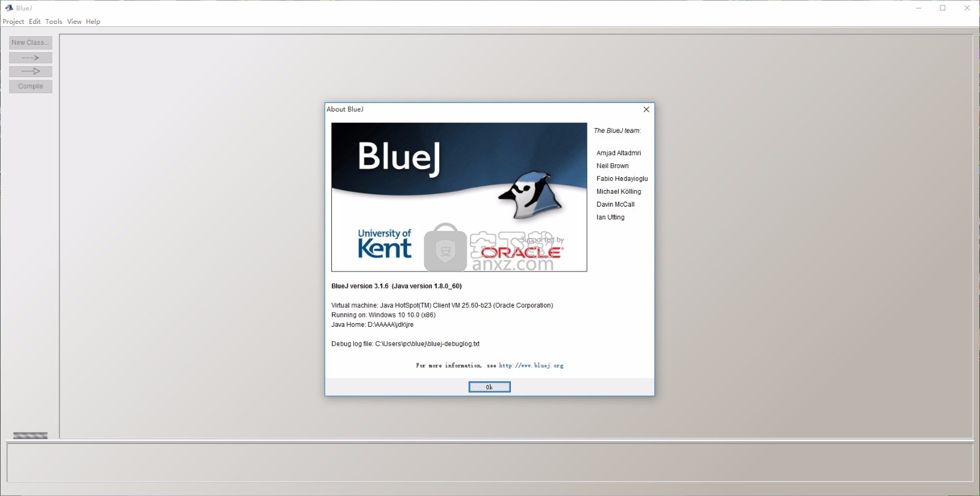Minimize the BlueJ window
The height and width of the screenshot is (496, 980).
pyautogui.click(x=919, y=8)
